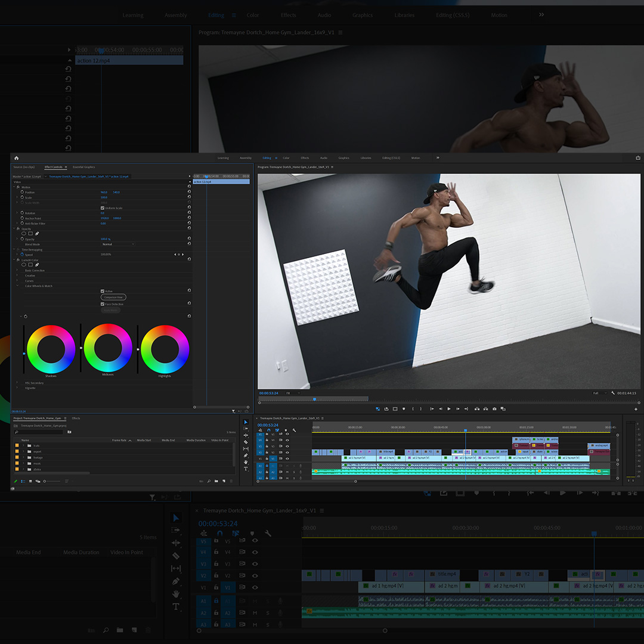Toggle V2 track eye in front timeline
The image size is (644, 644).
pyautogui.click(x=287, y=452)
